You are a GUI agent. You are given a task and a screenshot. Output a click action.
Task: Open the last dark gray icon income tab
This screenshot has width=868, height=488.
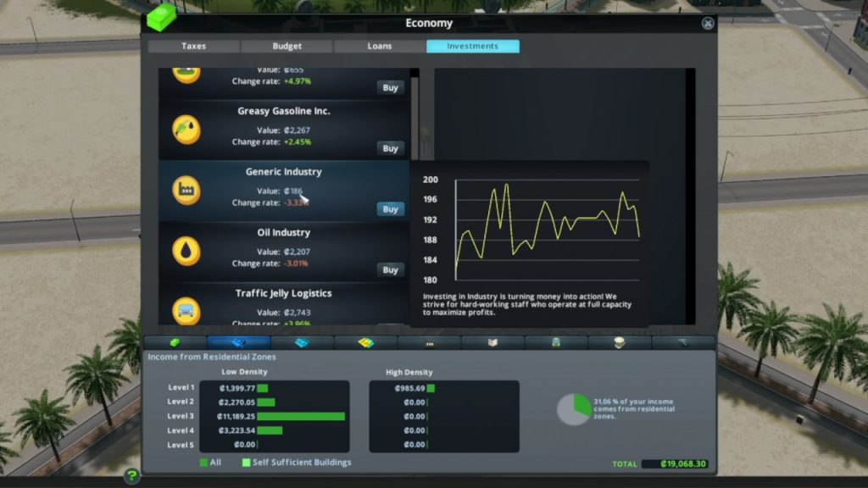click(684, 342)
